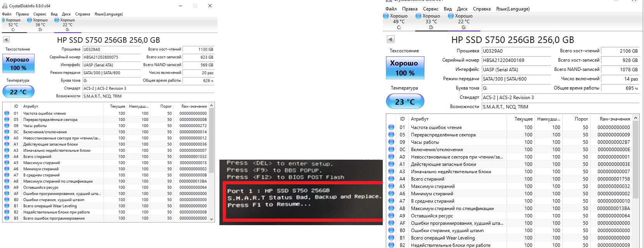Click the 1078 GB NAND writes value

pos(620,69)
